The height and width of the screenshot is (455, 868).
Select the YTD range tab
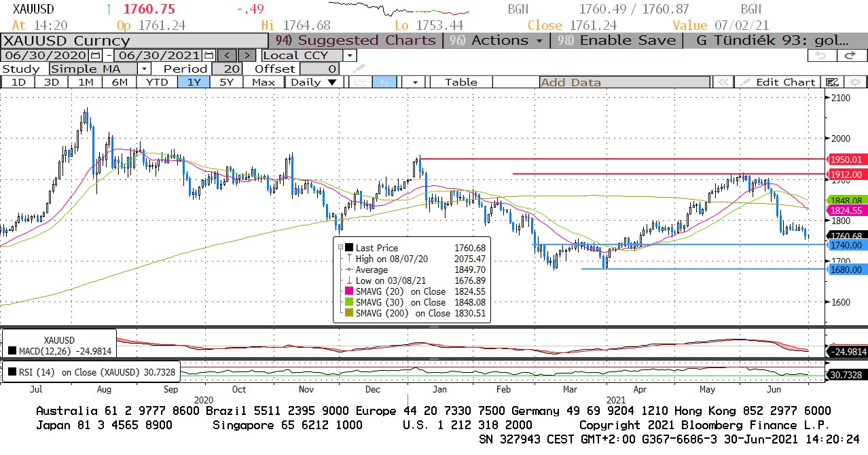[x=157, y=82]
